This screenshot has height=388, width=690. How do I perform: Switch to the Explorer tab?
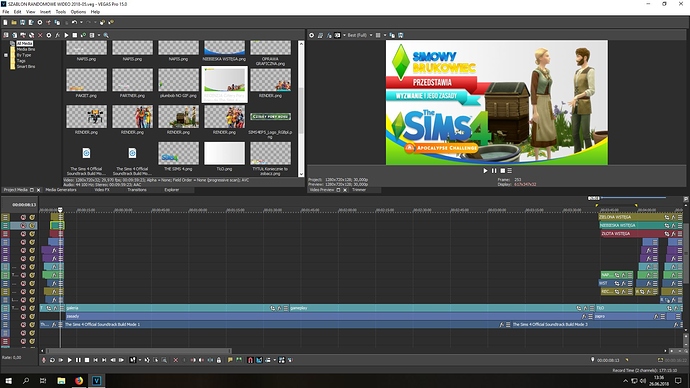tap(172, 190)
